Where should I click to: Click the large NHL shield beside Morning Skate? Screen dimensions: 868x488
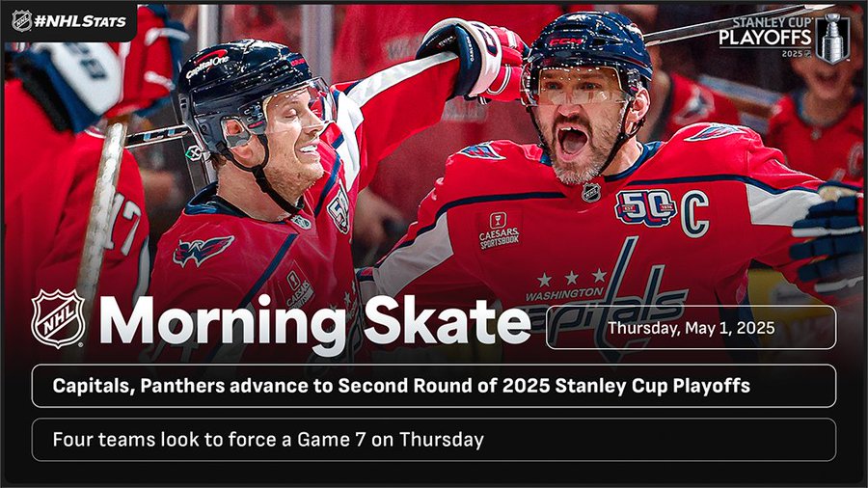point(58,319)
